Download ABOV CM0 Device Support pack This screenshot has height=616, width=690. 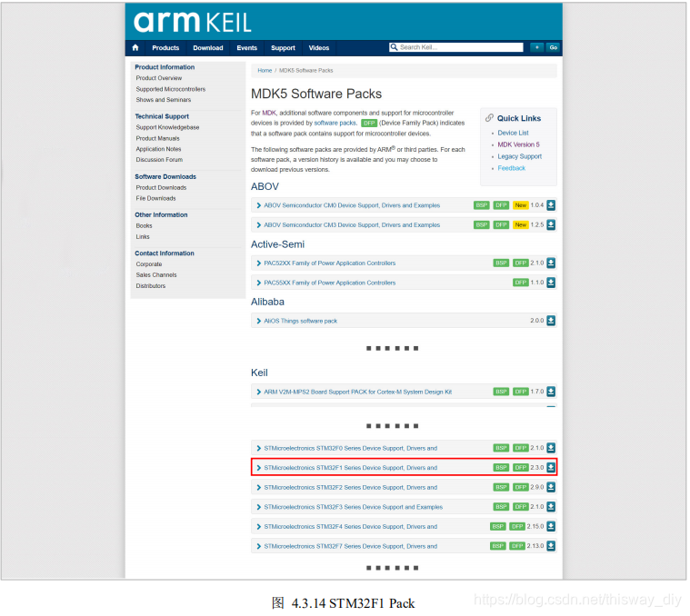551,205
